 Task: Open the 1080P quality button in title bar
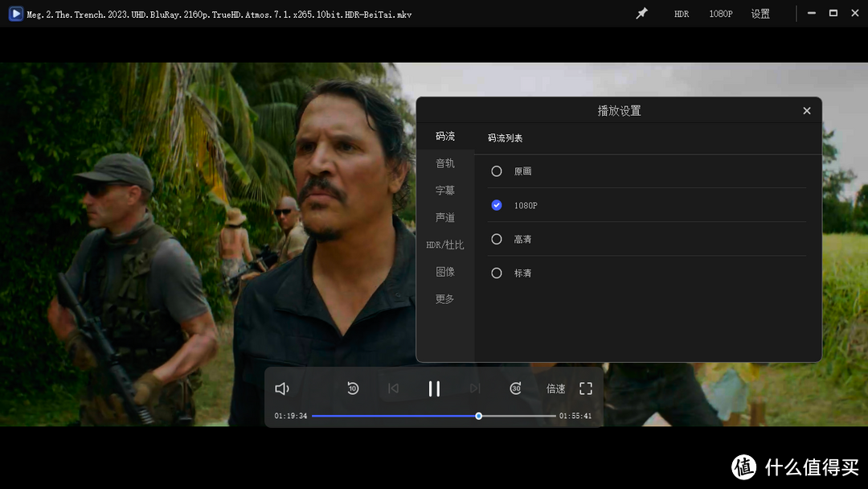click(x=721, y=14)
